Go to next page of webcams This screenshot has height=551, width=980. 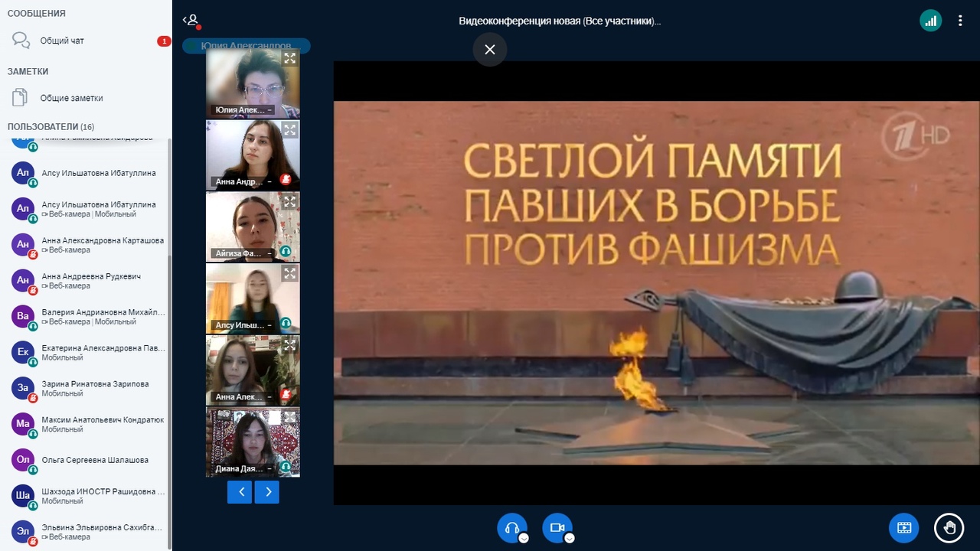tap(268, 492)
